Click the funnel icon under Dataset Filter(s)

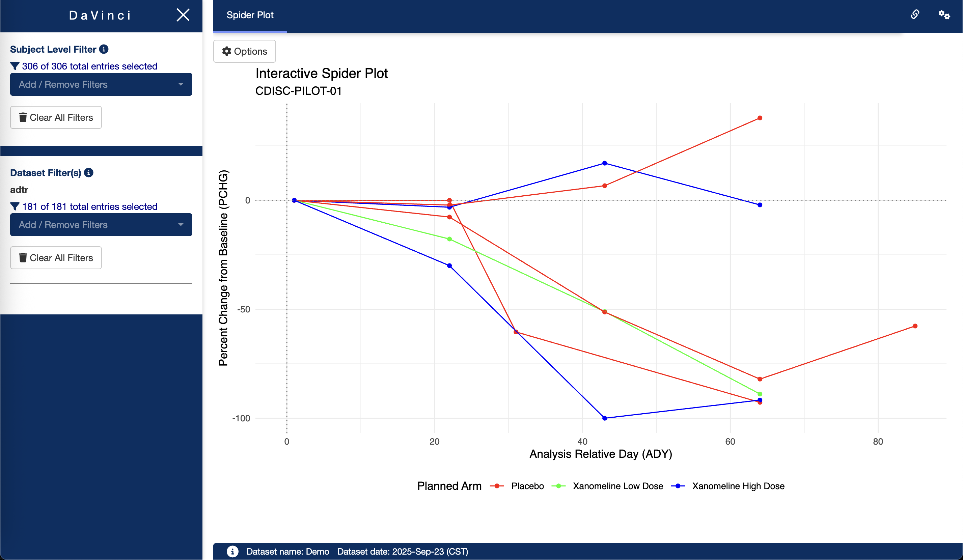pyautogui.click(x=15, y=206)
